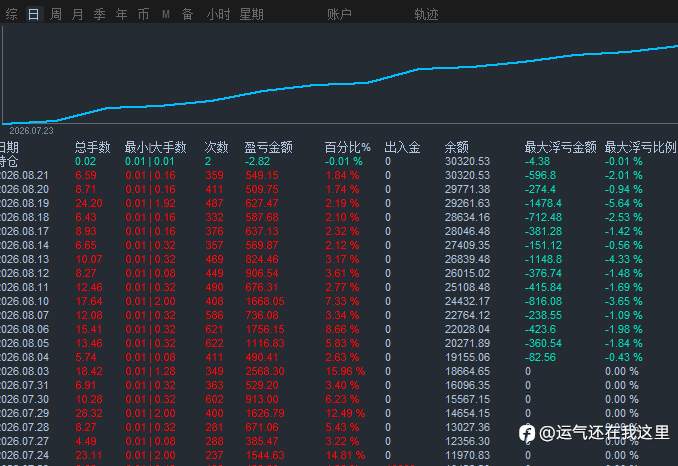The width and height of the screenshot is (678, 466).
Task: Click the 2026.07.23 chart date marker
Action: tap(31, 131)
